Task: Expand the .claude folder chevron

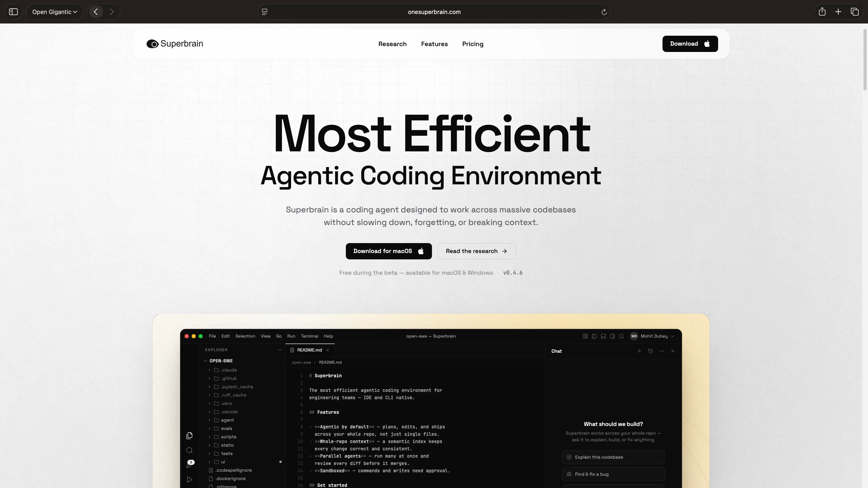Action: 209,370
